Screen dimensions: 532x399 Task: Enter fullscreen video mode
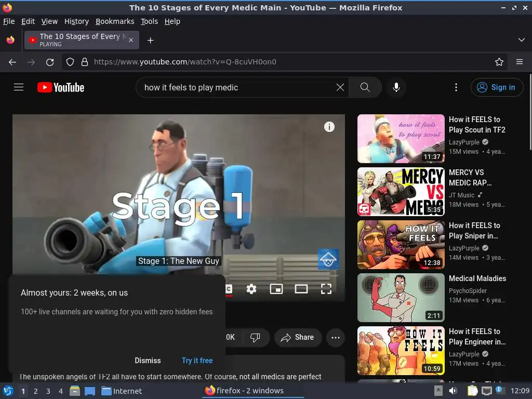pyautogui.click(x=326, y=289)
